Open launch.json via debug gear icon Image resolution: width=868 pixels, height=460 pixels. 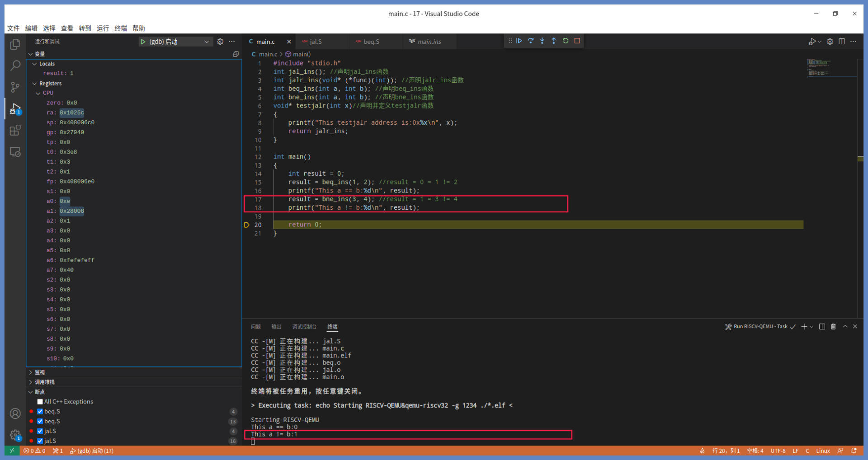[x=220, y=42]
